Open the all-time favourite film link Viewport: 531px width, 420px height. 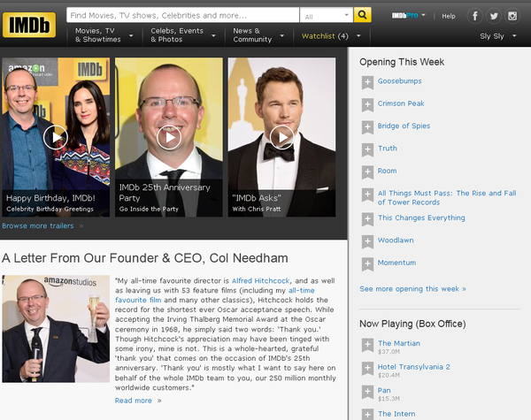coord(215,295)
